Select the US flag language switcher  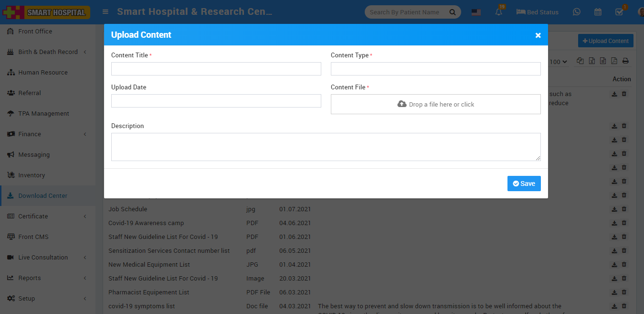click(476, 12)
